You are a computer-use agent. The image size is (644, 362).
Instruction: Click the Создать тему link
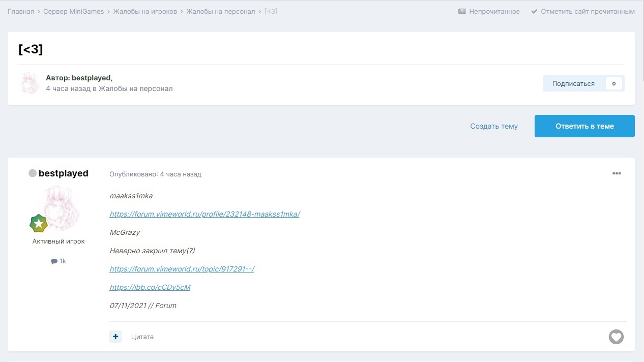point(493,126)
